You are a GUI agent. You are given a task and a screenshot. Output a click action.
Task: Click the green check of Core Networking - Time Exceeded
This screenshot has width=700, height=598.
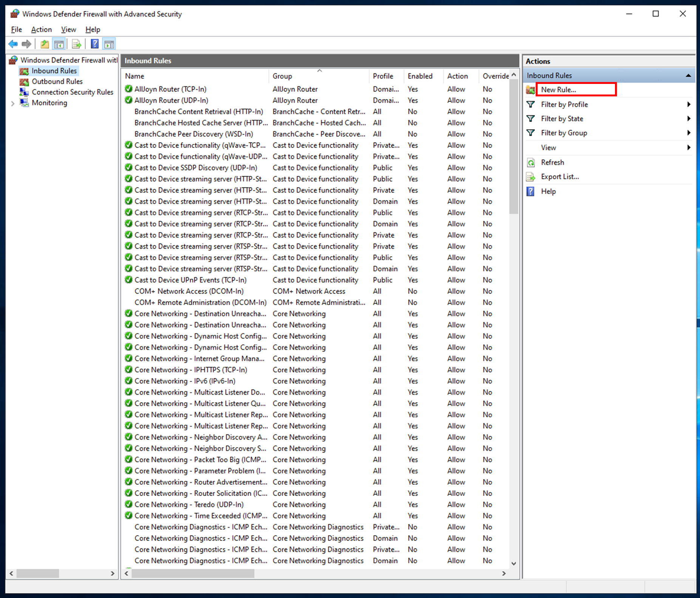tap(129, 516)
